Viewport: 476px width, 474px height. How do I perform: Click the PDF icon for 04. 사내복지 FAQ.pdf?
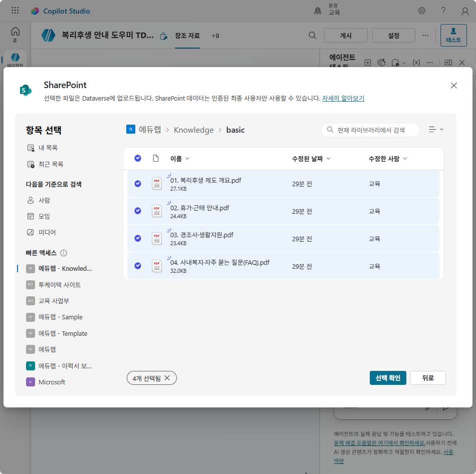tap(157, 266)
